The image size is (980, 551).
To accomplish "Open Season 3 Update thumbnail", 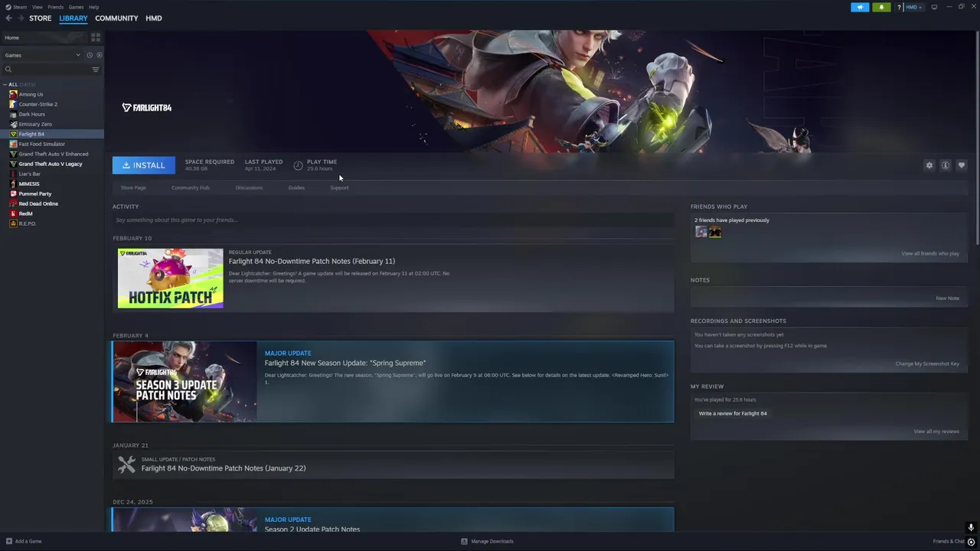I will [185, 382].
